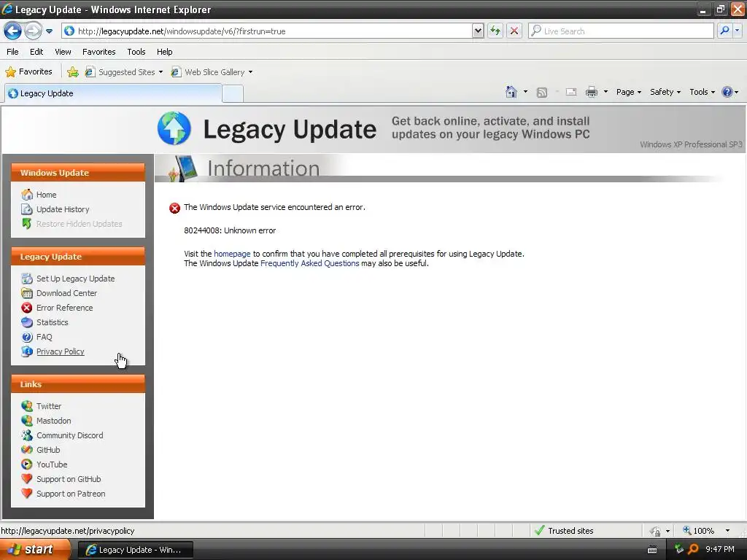Open the View menu
This screenshot has width=747, height=560.
pos(63,52)
